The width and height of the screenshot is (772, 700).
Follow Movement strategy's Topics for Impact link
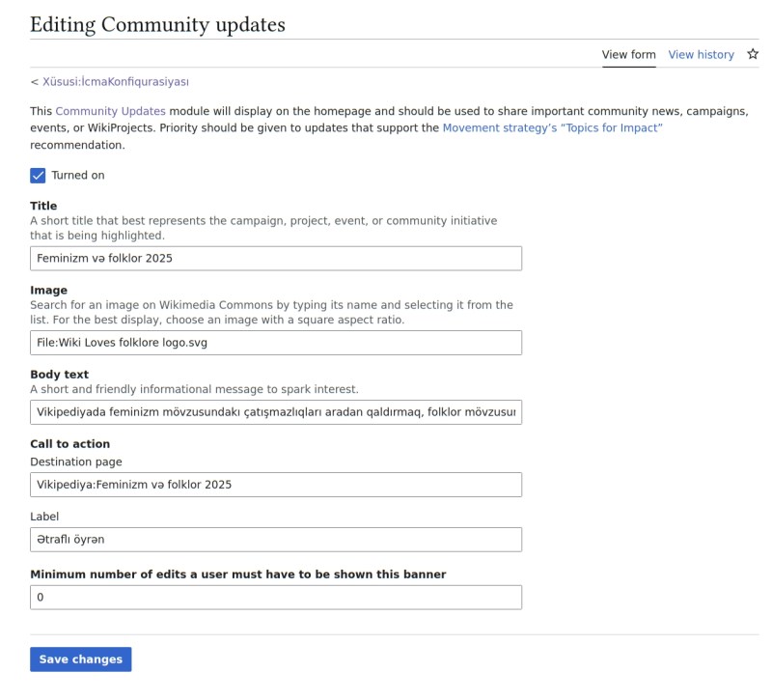click(x=552, y=128)
